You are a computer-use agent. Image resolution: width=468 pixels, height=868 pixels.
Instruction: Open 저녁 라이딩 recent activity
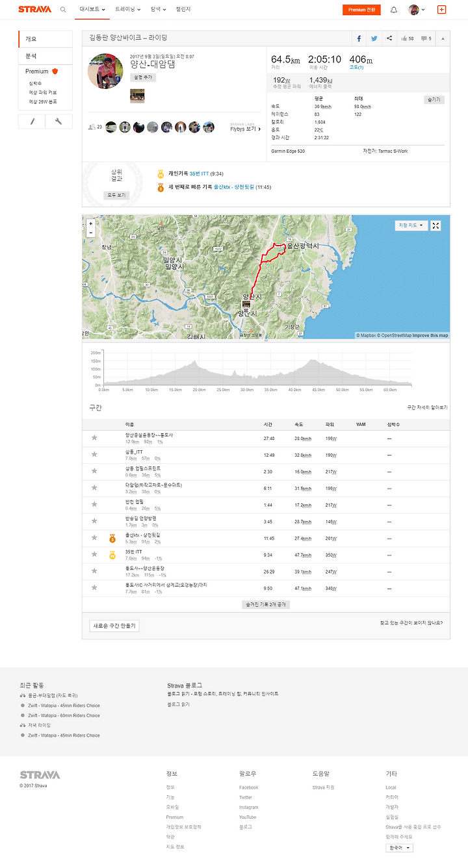pyautogui.click(x=39, y=725)
